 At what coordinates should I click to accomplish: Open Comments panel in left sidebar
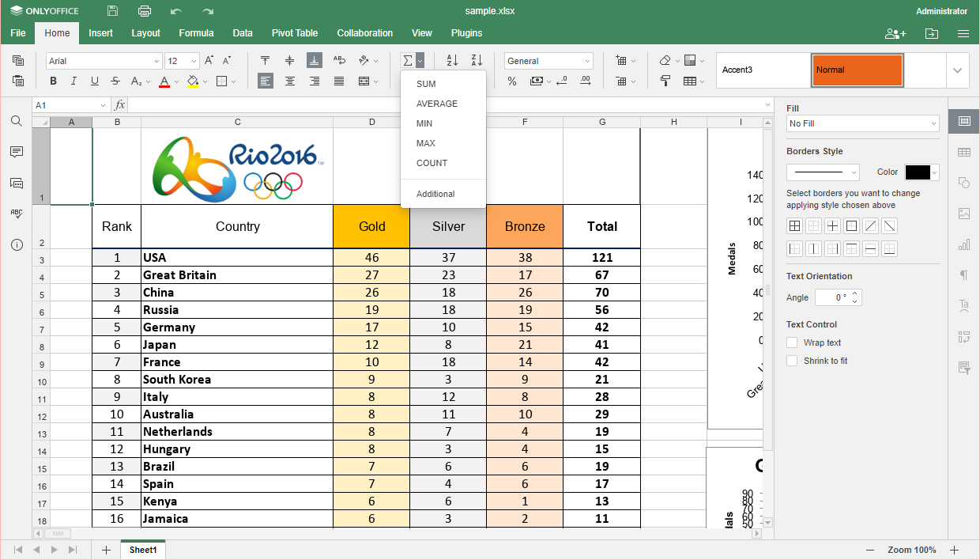point(17,152)
